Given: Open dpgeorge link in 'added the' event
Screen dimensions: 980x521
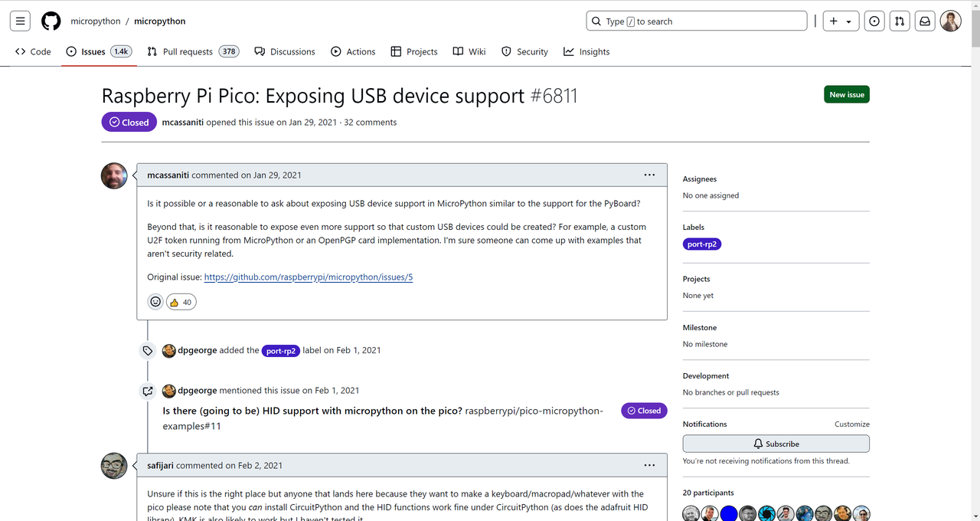Looking at the screenshot, I should (x=197, y=350).
